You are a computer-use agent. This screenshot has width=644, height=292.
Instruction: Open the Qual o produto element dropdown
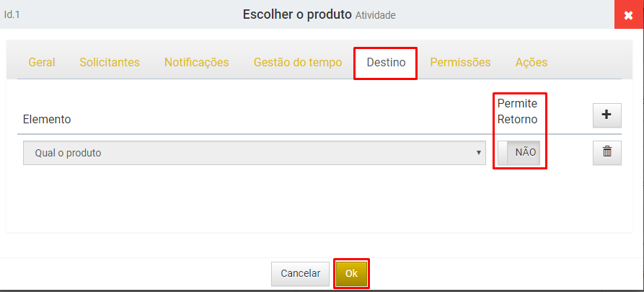tap(255, 153)
